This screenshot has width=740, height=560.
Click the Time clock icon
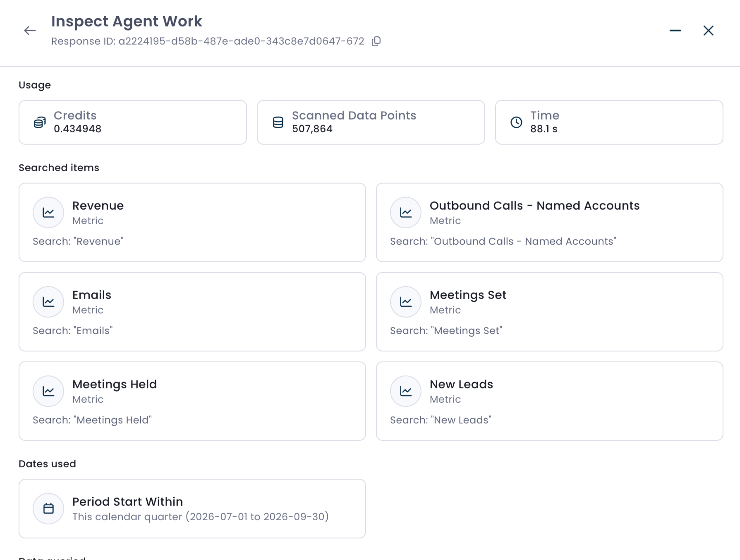pyautogui.click(x=516, y=122)
